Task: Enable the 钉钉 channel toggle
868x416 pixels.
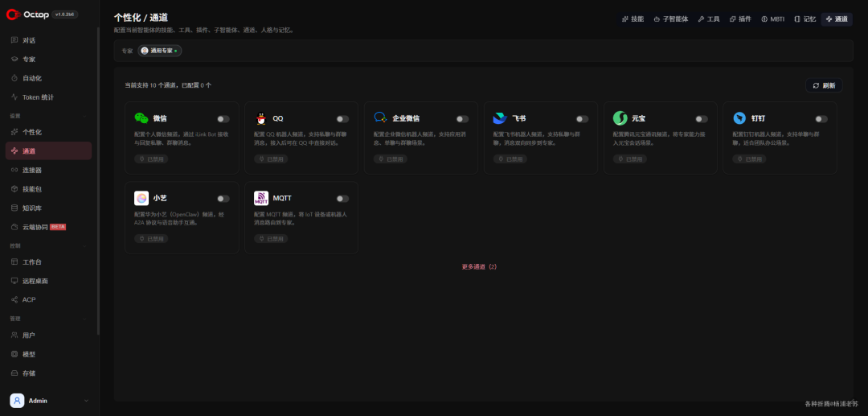Action: coord(821,119)
